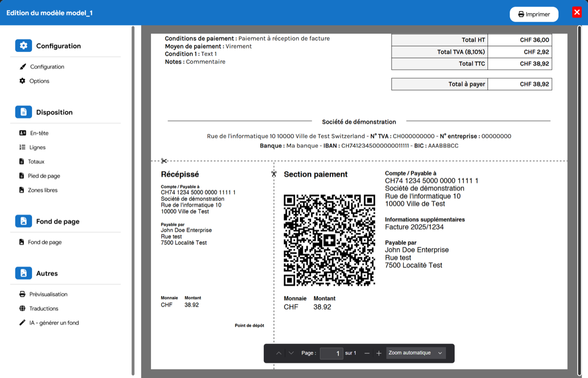Image resolution: width=588 pixels, height=378 pixels.
Task: Click the Conditions de paiement line
Action: tap(247, 38)
